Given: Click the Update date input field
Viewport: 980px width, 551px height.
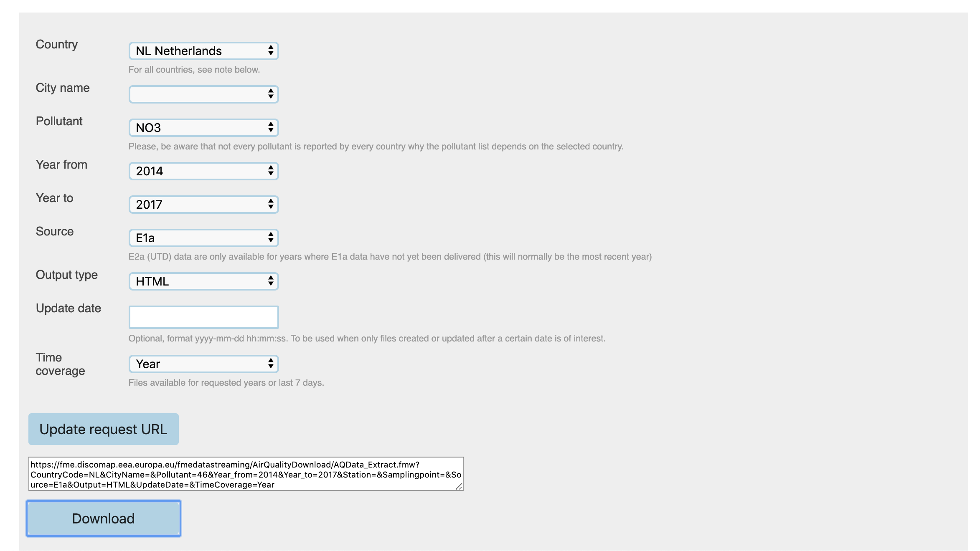Looking at the screenshot, I should click(x=204, y=316).
